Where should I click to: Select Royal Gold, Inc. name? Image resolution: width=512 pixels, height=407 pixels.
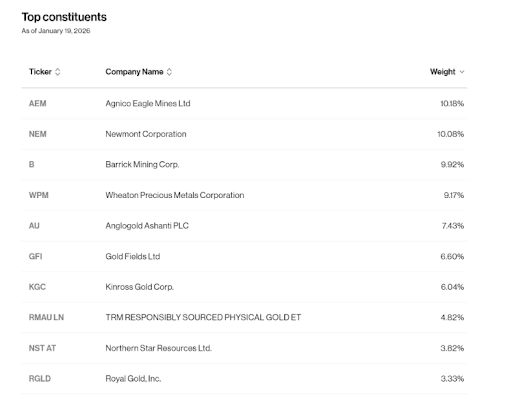[133, 379]
